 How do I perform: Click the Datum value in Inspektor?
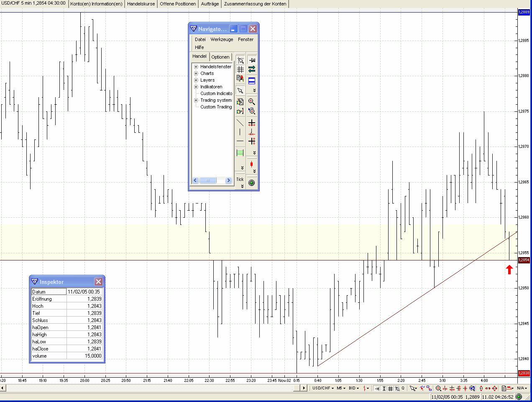coord(84,291)
